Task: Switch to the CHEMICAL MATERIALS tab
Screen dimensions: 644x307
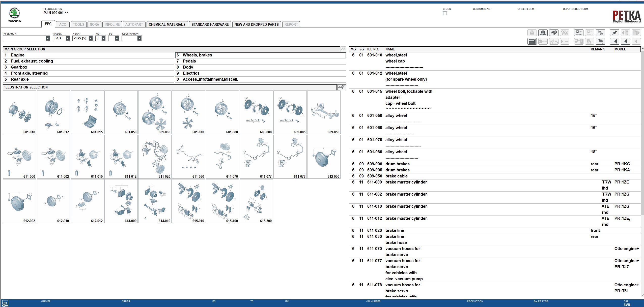Action: click(167, 24)
